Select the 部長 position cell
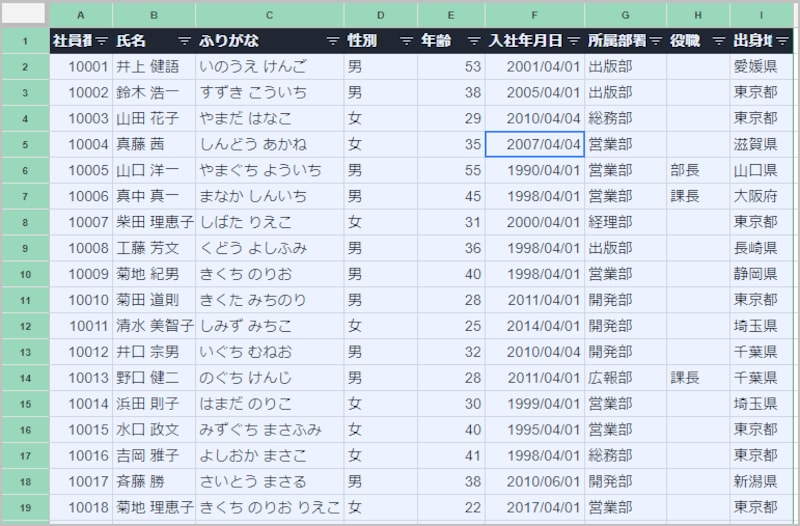This screenshot has height=526, width=800. (698, 170)
